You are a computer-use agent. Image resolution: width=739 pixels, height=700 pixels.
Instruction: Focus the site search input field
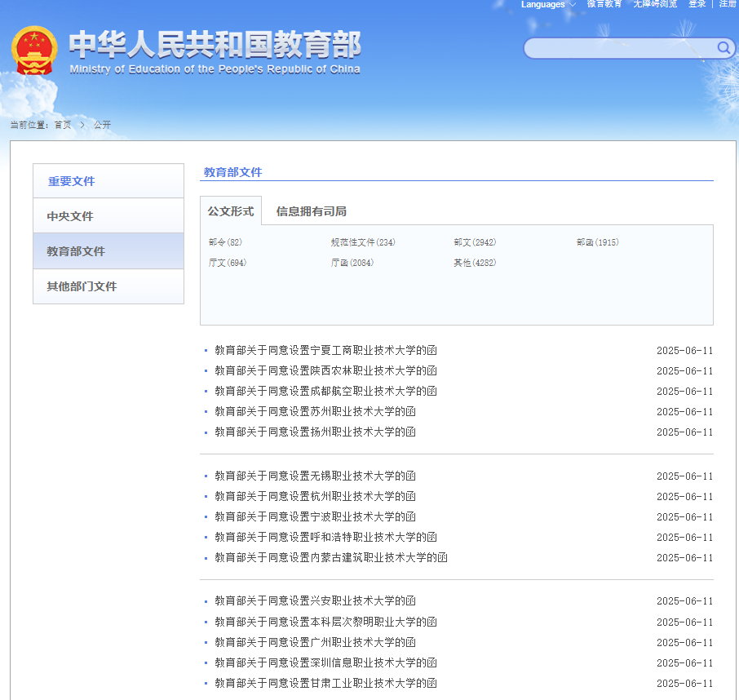tap(620, 48)
